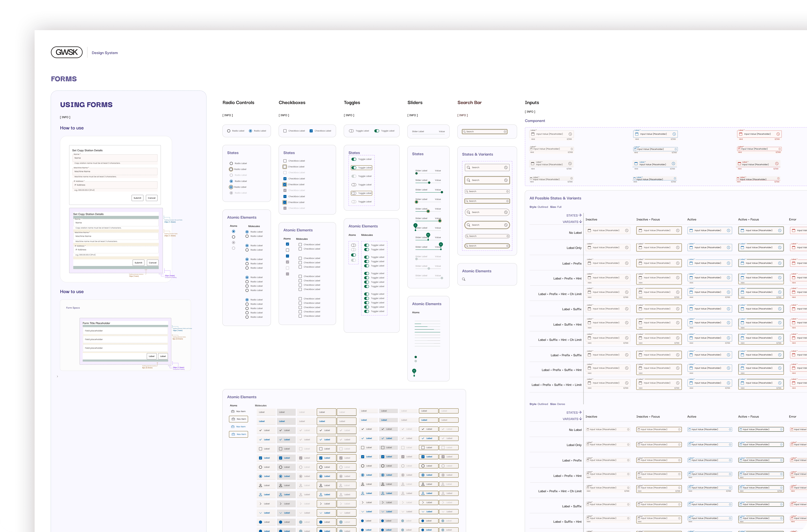
Task: Uncheck the checked checkbox in top Checkboxes example
Action: (311, 131)
